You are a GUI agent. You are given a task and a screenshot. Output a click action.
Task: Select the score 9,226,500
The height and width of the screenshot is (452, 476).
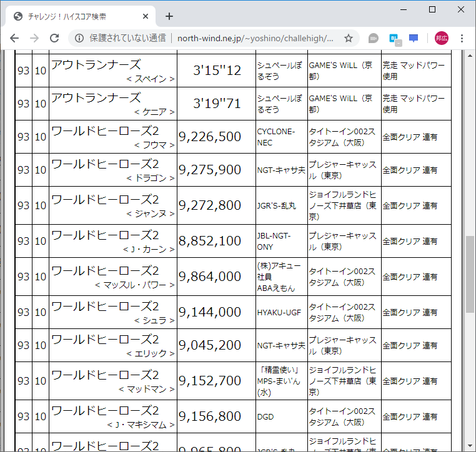(x=210, y=137)
